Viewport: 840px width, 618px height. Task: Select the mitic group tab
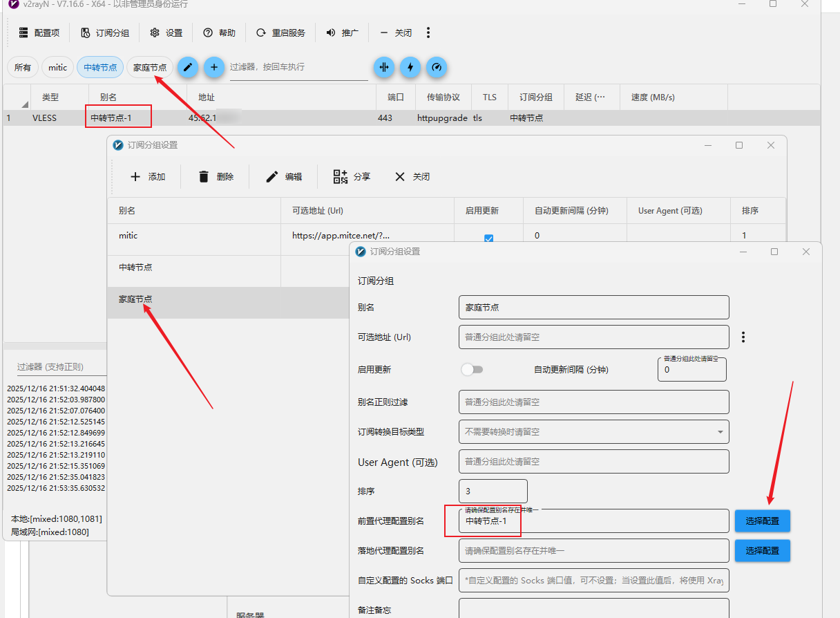pyautogui.click(x=58, y=67)
